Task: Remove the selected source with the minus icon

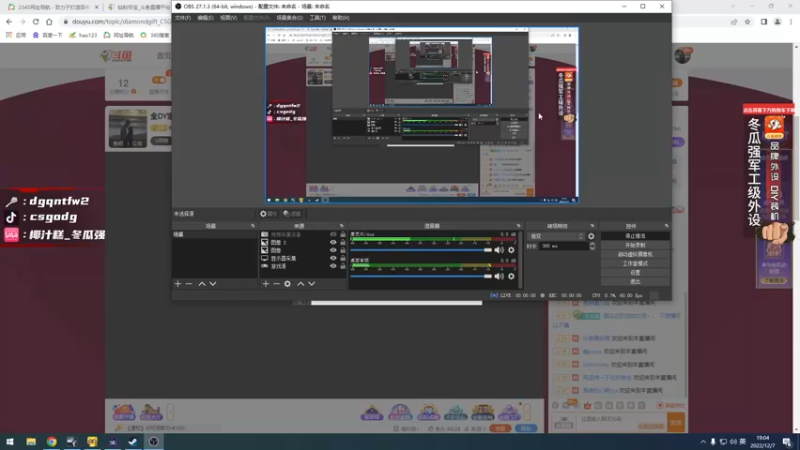Action: click(x=277, y=284)
